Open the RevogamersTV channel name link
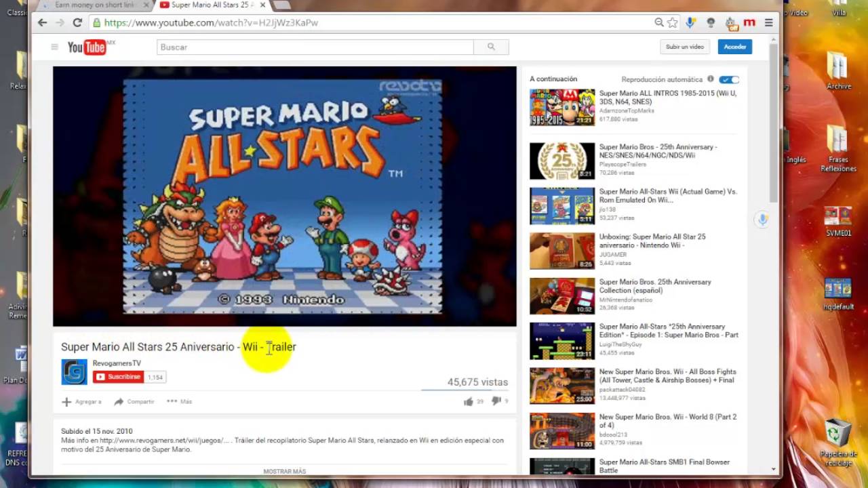Screen dimensions: 868x488 pyautogui.click(x=117, y=363)
